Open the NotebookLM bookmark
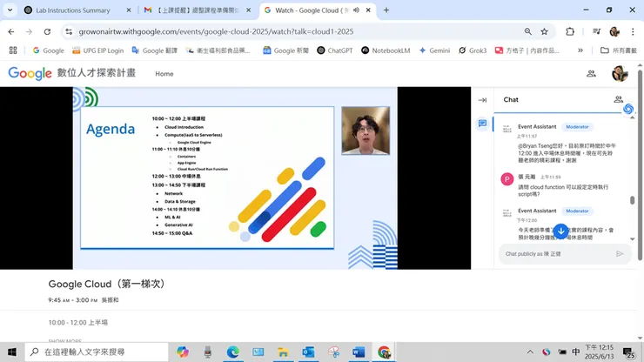 pyautogui.click(x=386, y=50)
